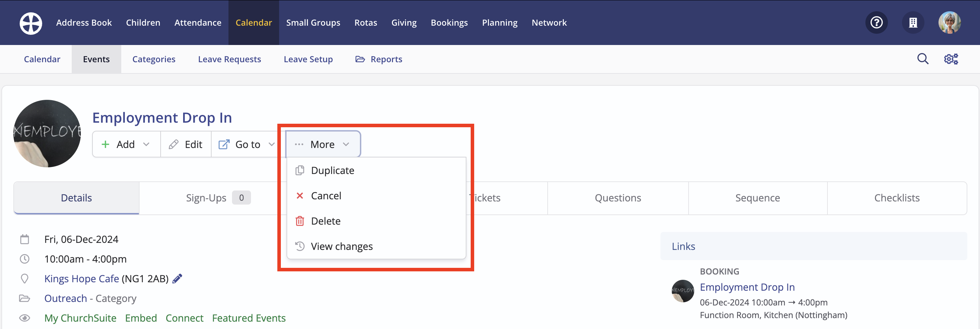Click the search magnifier icon
980x329 pixels.
(923, 59)
